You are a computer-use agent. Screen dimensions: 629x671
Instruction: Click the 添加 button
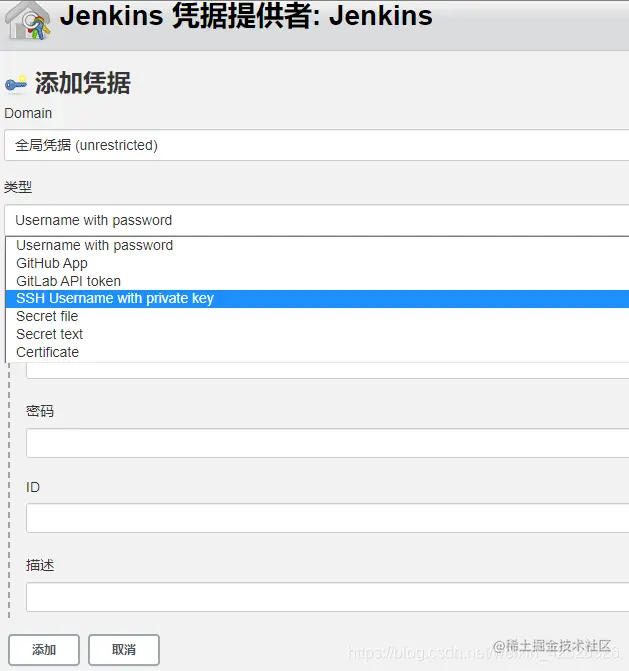click(x=44, y=650)
